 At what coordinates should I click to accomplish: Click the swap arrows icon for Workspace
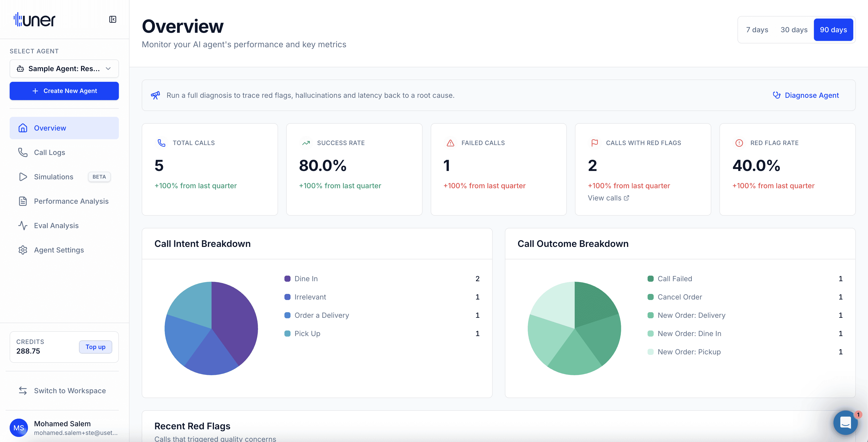click(23, 390)
